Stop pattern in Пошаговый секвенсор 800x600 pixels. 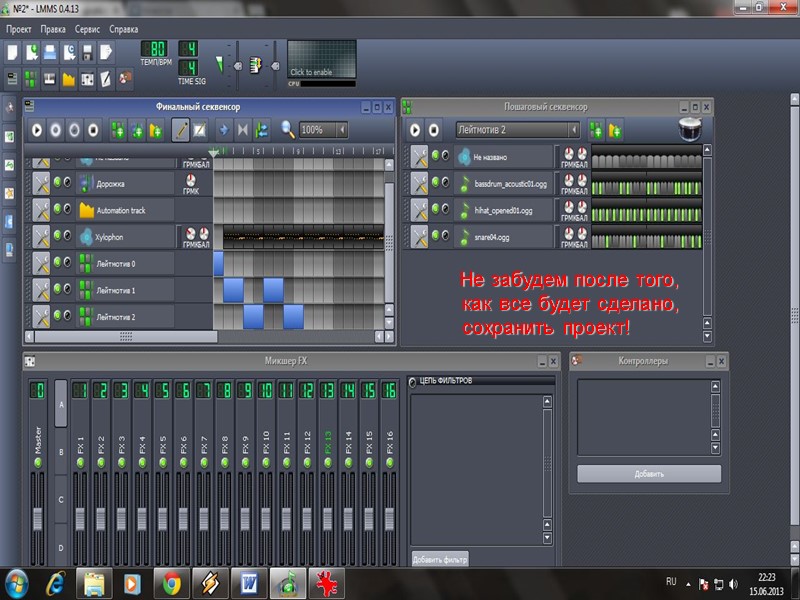coord(434,130)
